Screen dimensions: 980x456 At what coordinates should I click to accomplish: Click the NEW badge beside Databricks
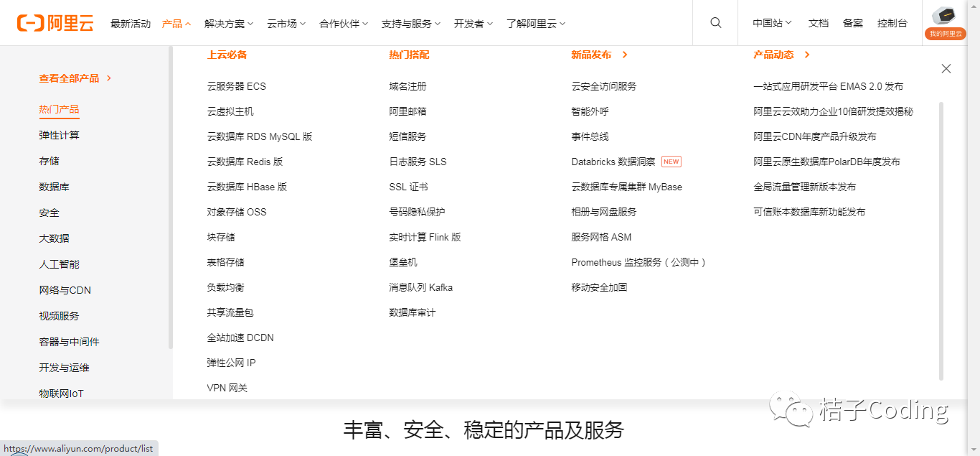(671, 162)
